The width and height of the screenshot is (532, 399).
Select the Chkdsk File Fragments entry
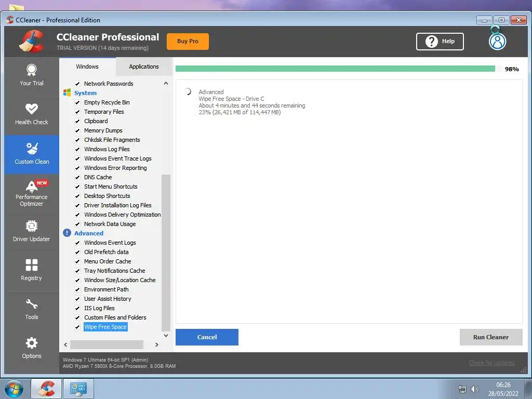click(112, 140)
